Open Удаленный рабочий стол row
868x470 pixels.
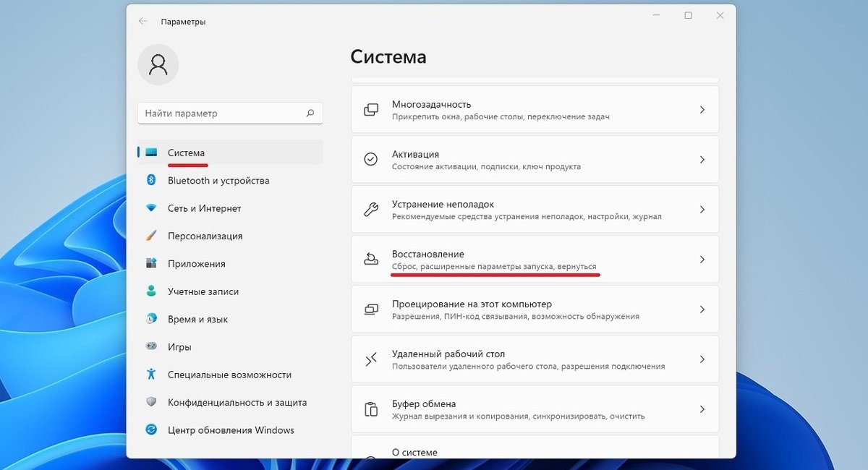535,359
